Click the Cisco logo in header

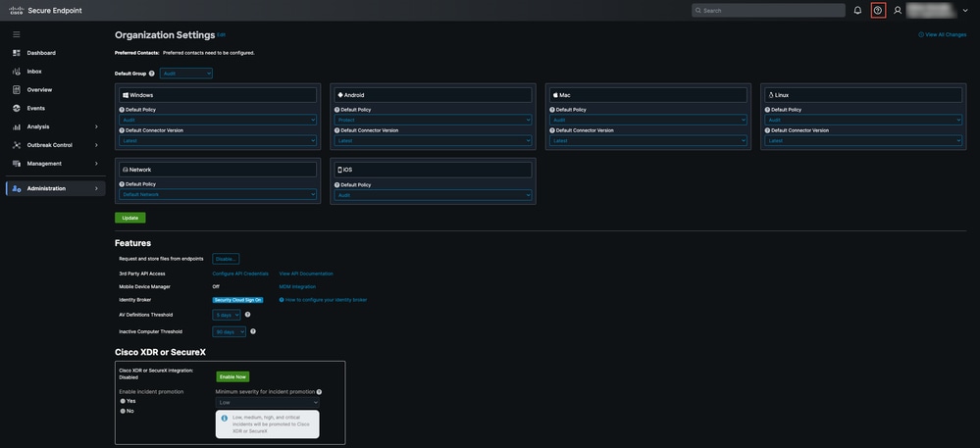[17, 11]
